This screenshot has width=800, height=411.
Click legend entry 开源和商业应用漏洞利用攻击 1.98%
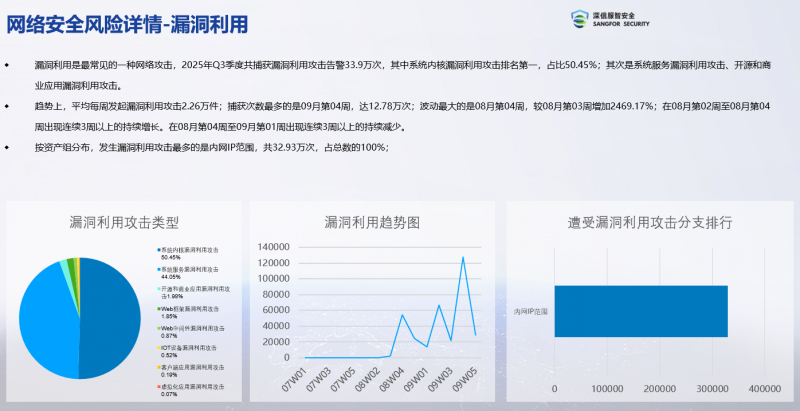[x=193, y=292]
